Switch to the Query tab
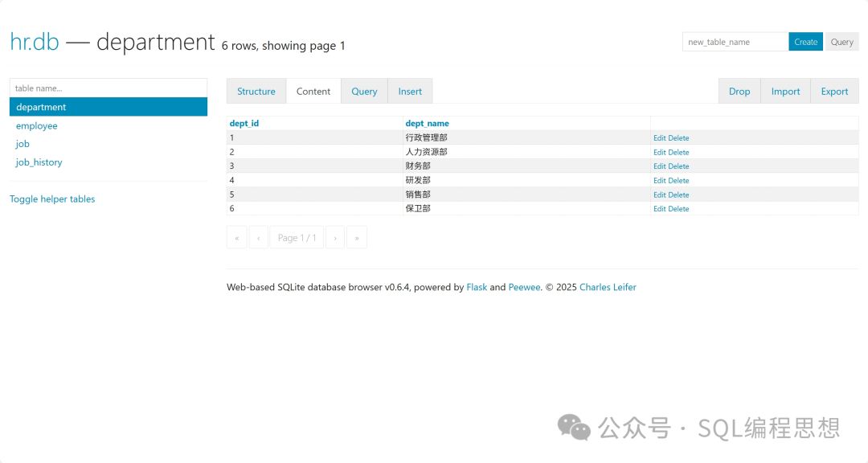Screen dimensions: 868x463 tap(364, 92)
